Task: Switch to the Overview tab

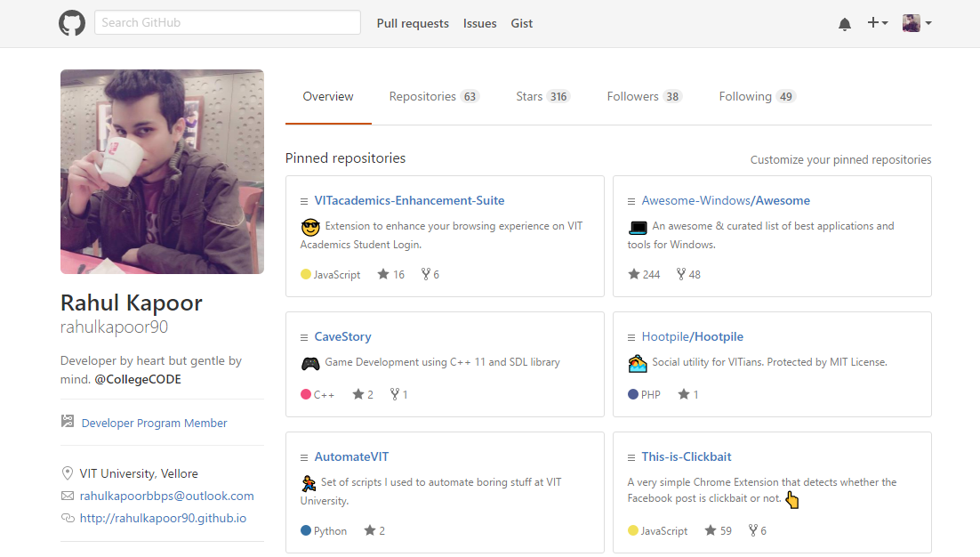Action: click(x=328, y=96)
